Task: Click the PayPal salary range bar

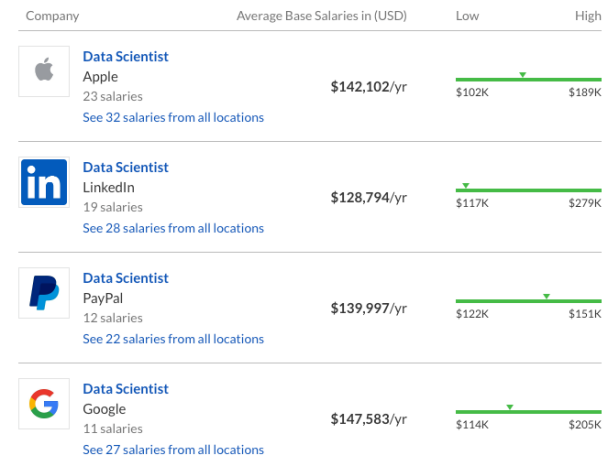Action: (529, 301)
